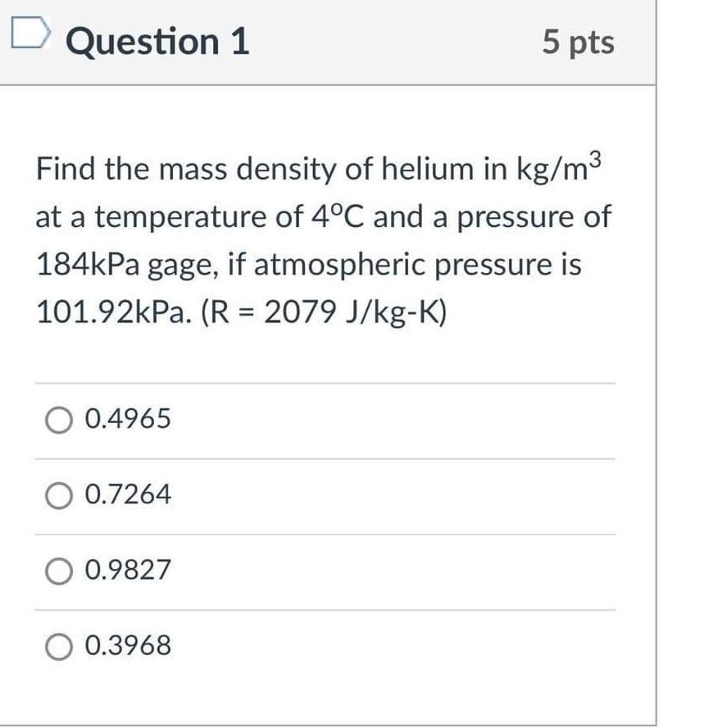Click the answer label reading 0.4965
713x728 pixels.
click(128, 419)
